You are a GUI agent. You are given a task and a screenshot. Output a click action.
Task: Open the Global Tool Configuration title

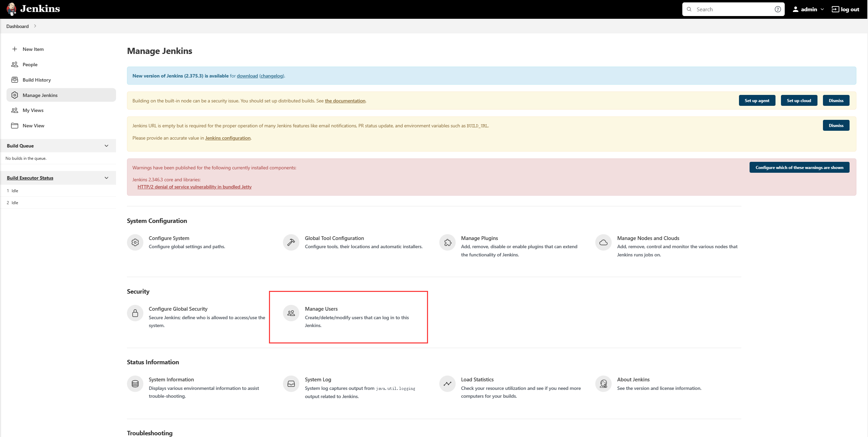tap(335, 238)
